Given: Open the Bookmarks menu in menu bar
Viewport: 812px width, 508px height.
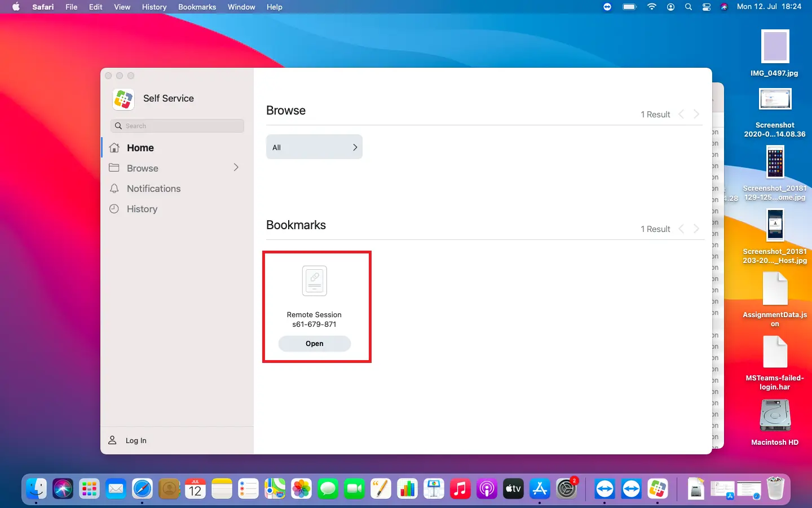Looking at the screenshot, I should [197, 7].
